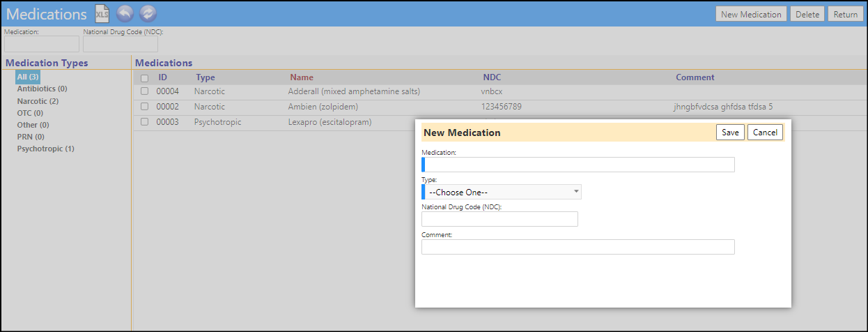The image size is (868, 332).
Task: Select Adderall (mixed amphetamine salts)
Action: [354, 91]
